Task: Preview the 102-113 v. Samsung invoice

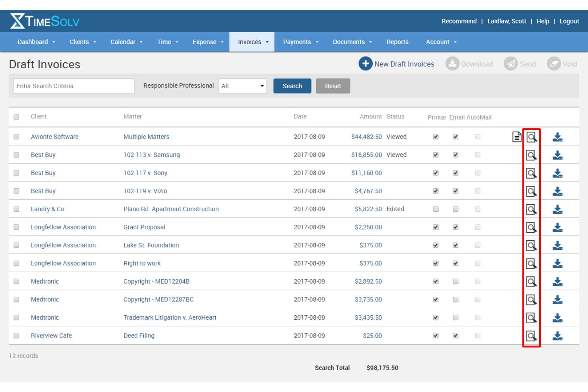Action: [x=532, y=155]
